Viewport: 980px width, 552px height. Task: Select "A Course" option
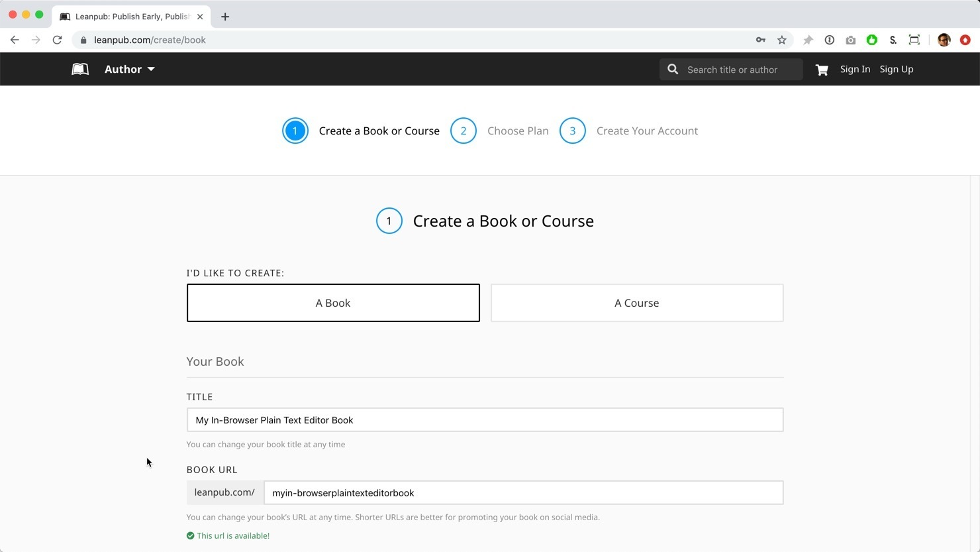click(636, 303)
